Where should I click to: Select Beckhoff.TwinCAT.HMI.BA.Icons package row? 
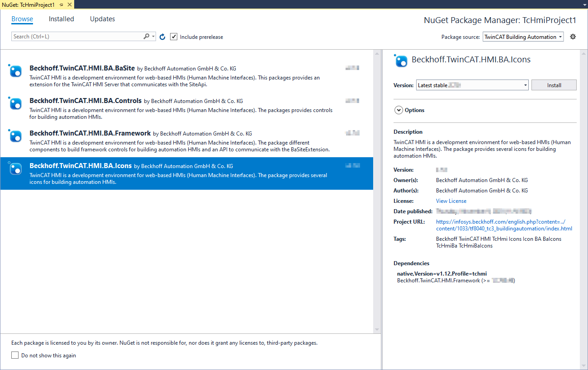click(x=186, y=173)
